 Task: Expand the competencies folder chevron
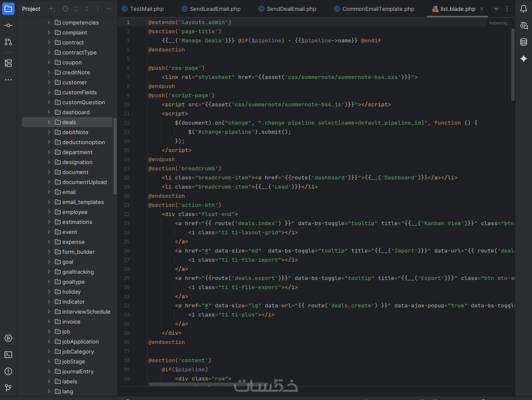[x=49, y=22]
